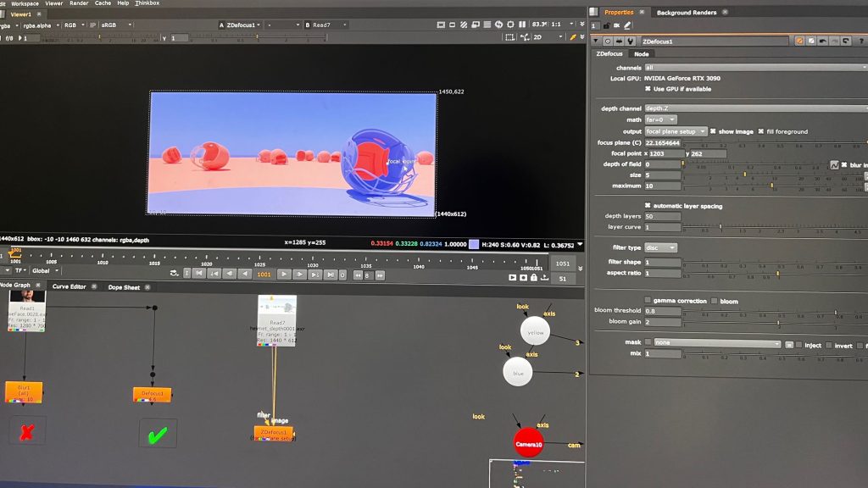This screenshot has width=868, height=488.
Task: Jump to the first frame
Action: (198, 274)
